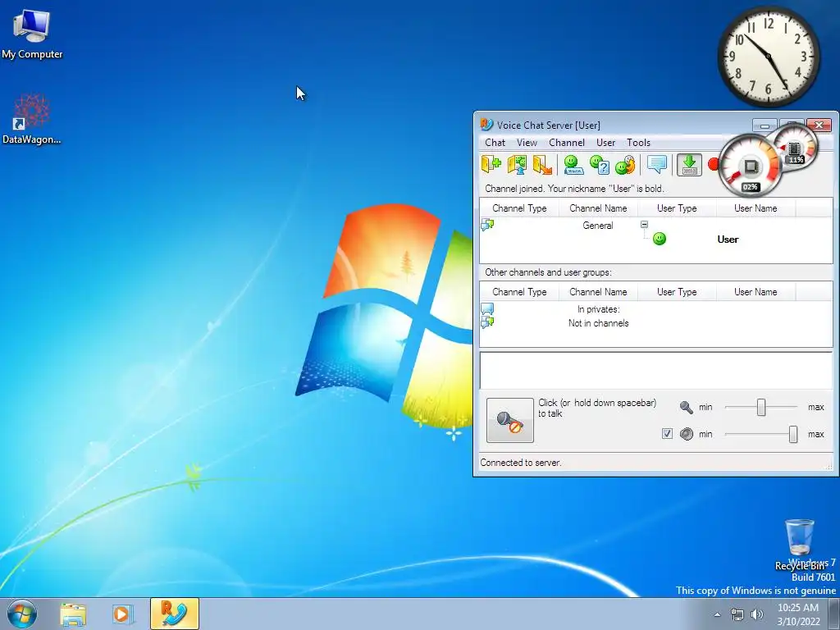
Task: Select the 'In privates:' row
Action: coord(598,309)
